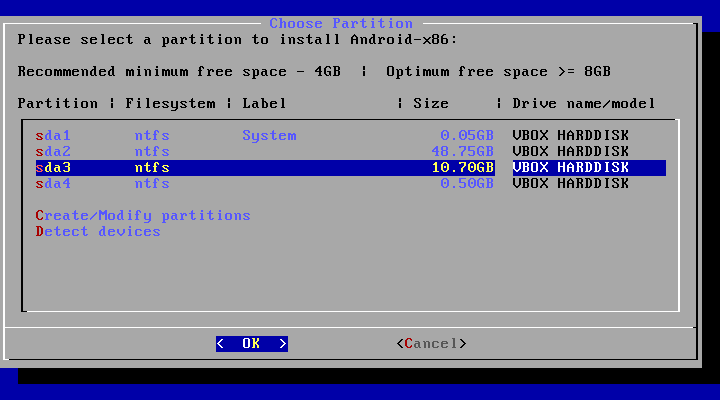Click the 0.05GB size value
The height and width of the screenshot is (400, 720).
467,135
